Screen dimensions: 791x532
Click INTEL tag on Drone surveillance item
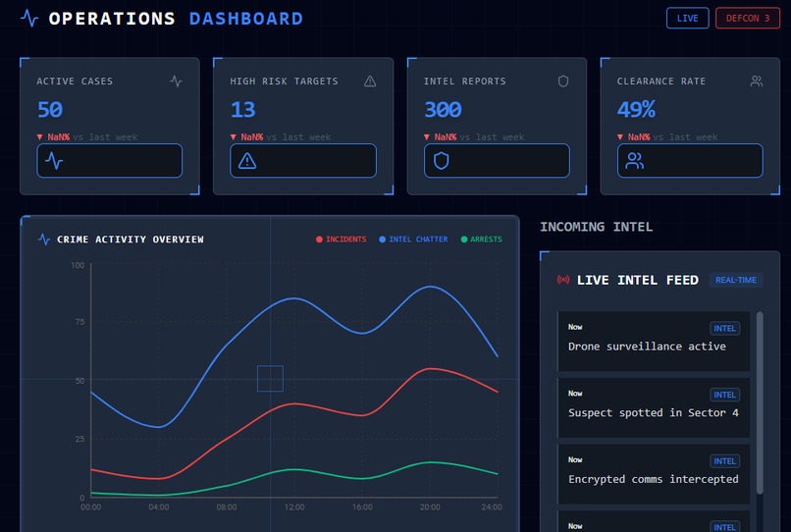click(x=725, y=328)
